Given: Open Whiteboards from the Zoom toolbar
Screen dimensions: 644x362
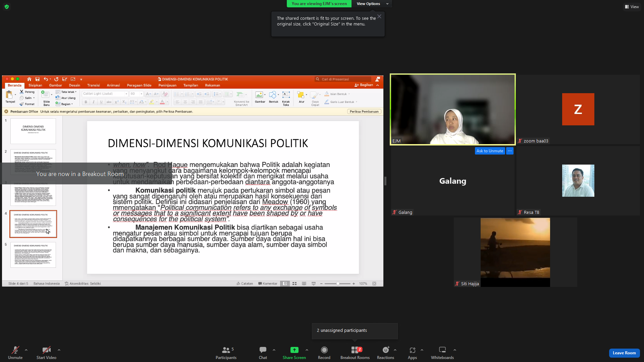Looking at the screenshot, I should 442,353.
